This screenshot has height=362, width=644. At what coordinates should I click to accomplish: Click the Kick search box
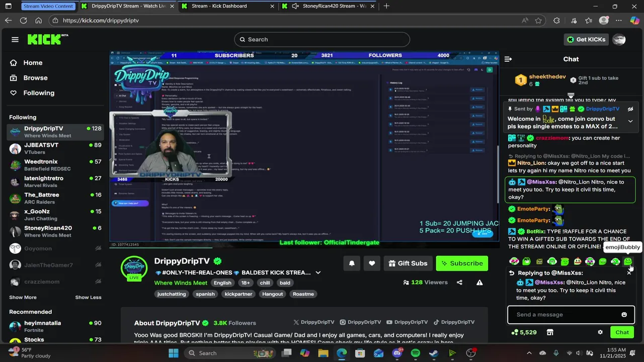coord(322,40)
